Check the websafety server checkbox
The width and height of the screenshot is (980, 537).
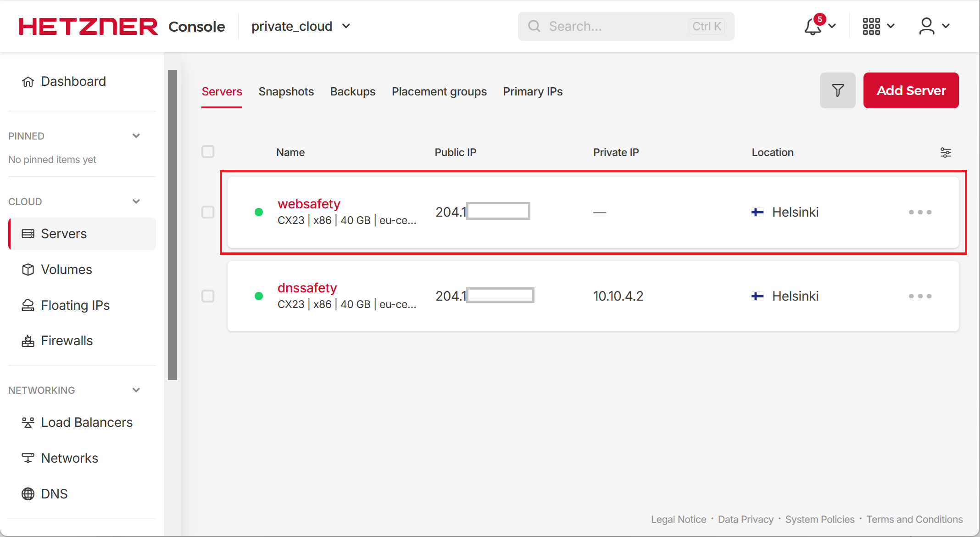click(208, 212)
